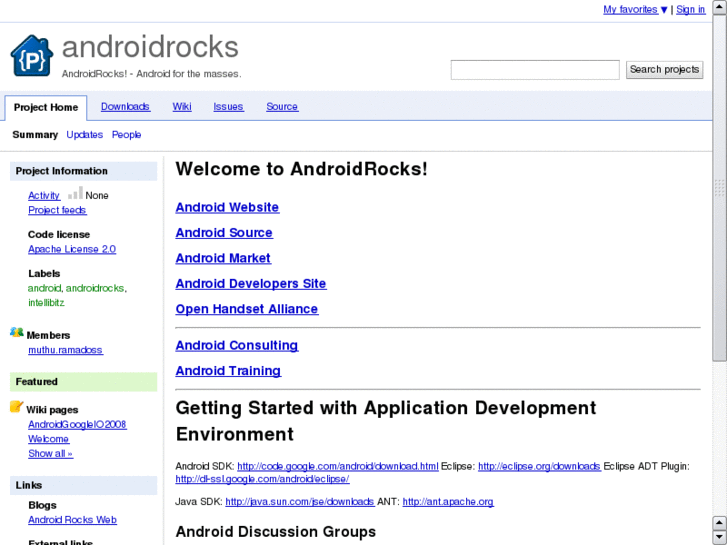The width and height of the screenshot is (727, 545).
Task: Click the androidrocks project title
Action: pyautogui.click(x=150, y=47)
